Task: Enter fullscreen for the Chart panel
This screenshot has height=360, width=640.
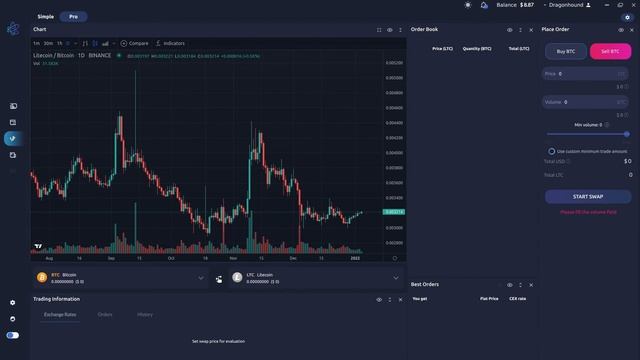Action: (379, 30)
